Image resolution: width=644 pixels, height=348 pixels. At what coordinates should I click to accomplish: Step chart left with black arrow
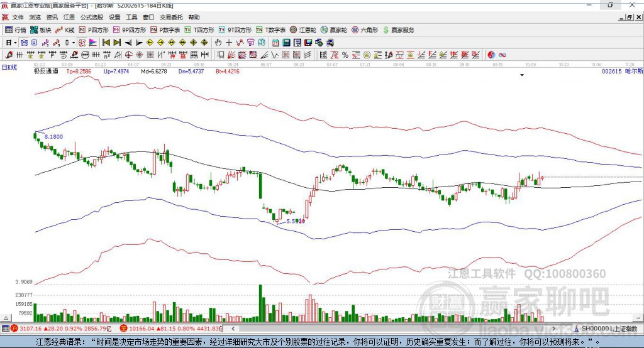pos(128,43)
